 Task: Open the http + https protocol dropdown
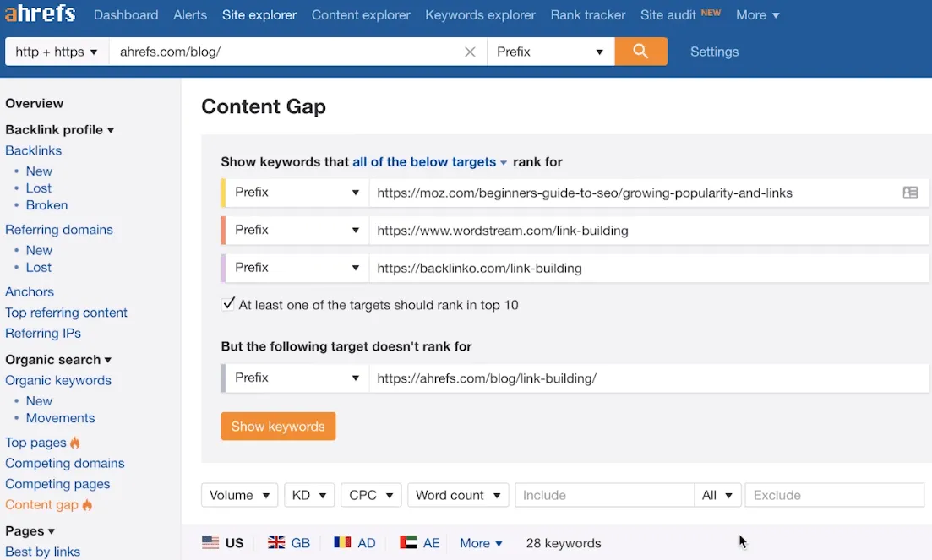click(x=57, y=52)
